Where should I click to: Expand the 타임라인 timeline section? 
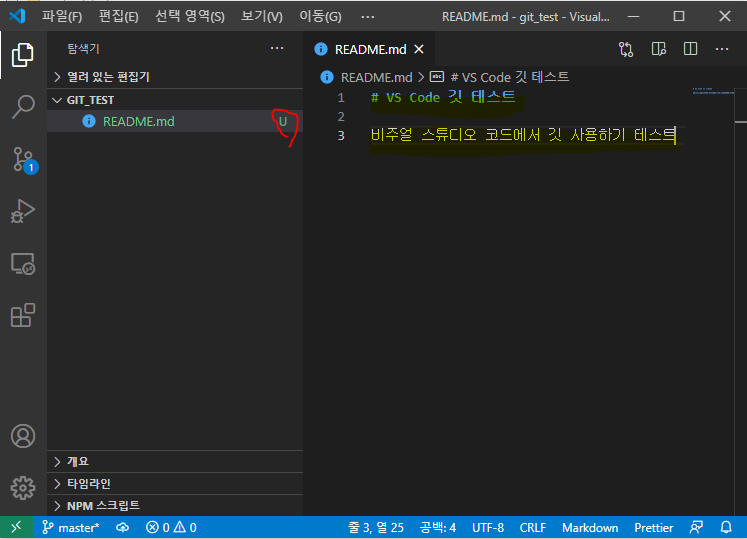175,484
